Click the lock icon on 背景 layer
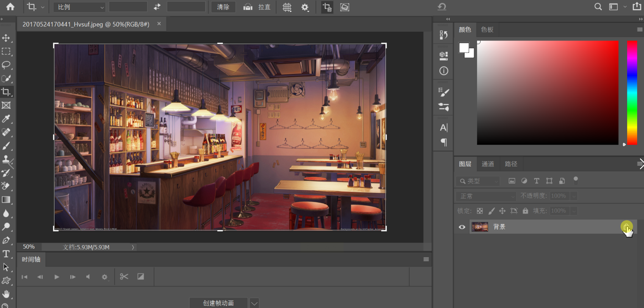The image size is (644, 308). tap(626, 227)
